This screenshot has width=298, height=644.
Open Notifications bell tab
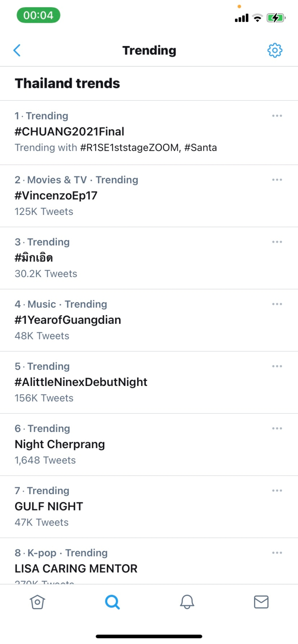point(187,602)
